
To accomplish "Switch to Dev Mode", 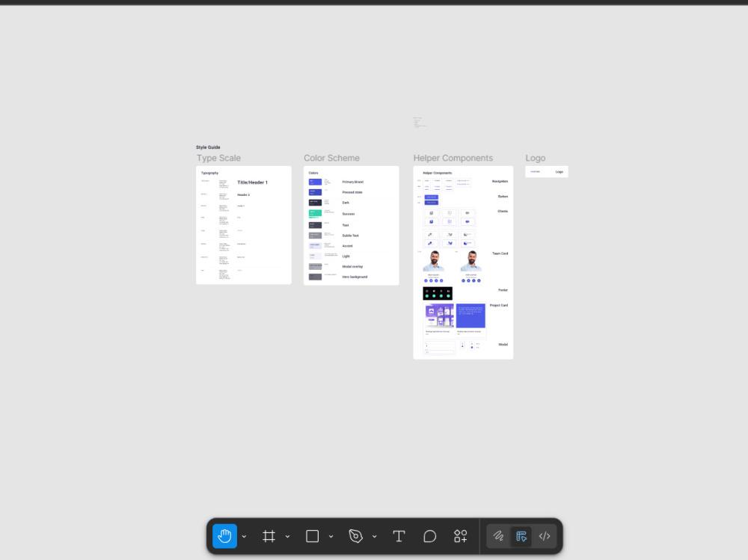I will tap(545, 536).
